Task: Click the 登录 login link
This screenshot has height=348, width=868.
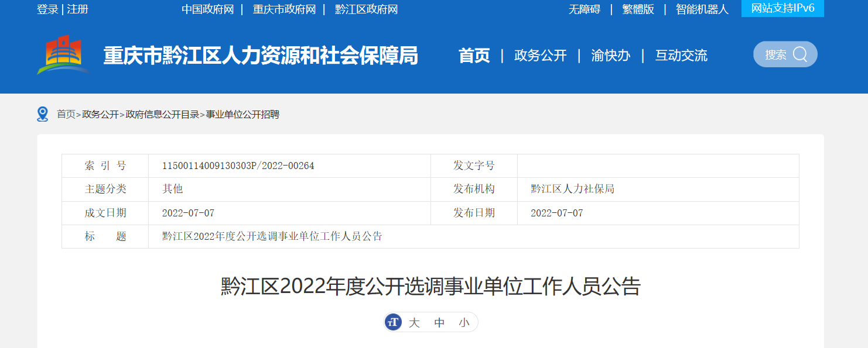Action: pos(47,9)
